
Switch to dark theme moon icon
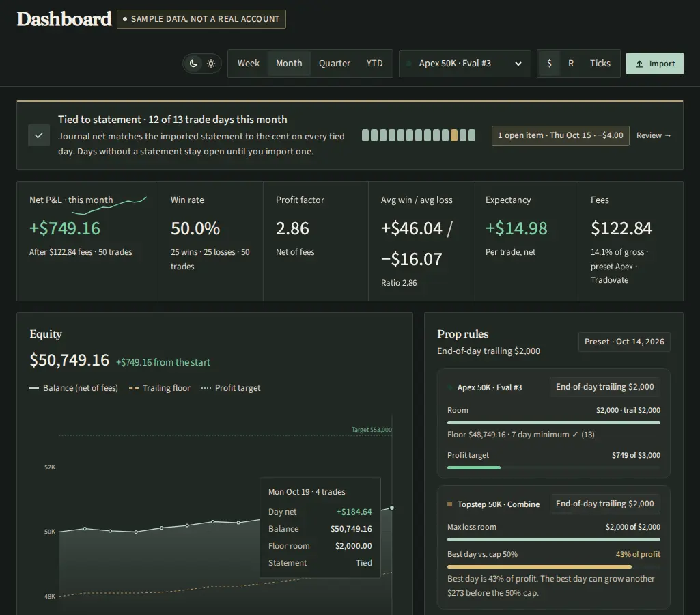coord(193,64)
